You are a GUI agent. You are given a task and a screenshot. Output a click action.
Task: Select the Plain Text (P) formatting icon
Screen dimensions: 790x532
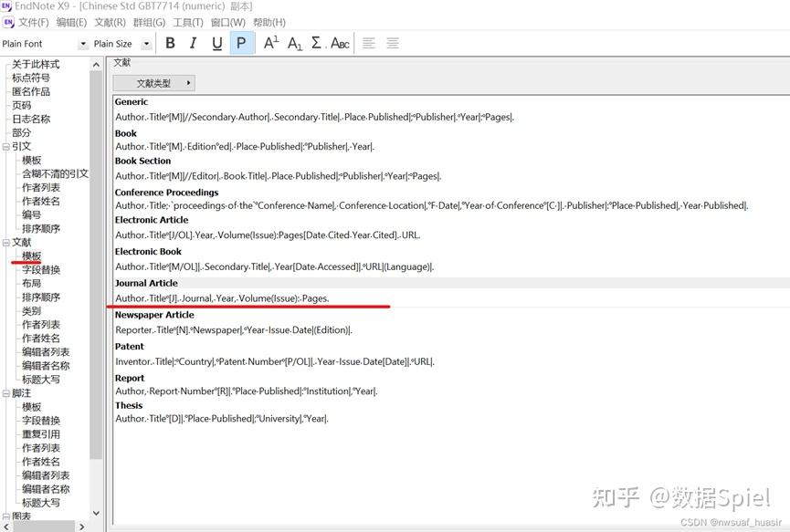click(241, 43)
